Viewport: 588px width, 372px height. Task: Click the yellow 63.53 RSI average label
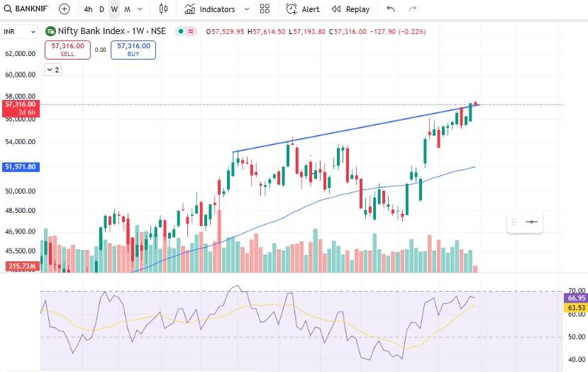(576, 308)
